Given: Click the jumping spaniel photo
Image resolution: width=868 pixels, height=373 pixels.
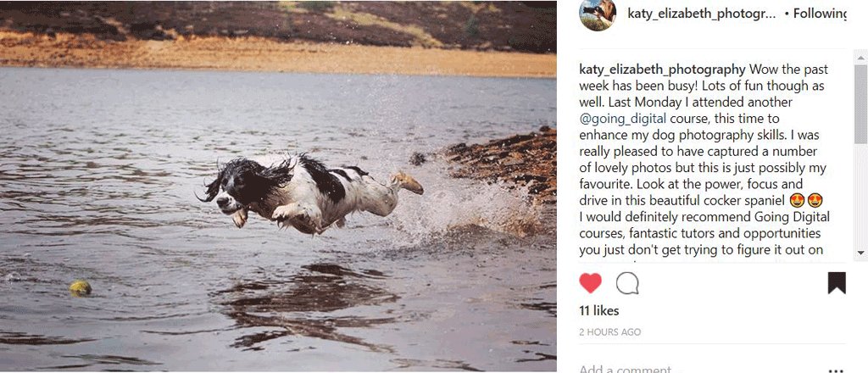Looking at the screenshot, I should [x=278, y=186].
